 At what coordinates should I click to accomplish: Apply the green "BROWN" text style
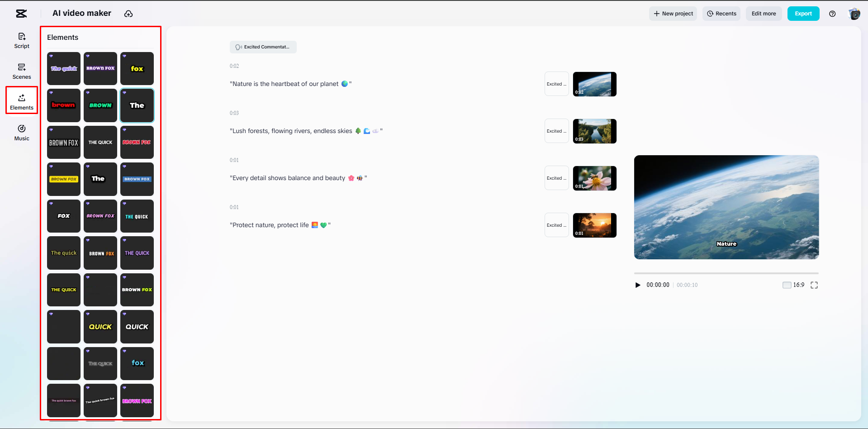tap(100, 105)
